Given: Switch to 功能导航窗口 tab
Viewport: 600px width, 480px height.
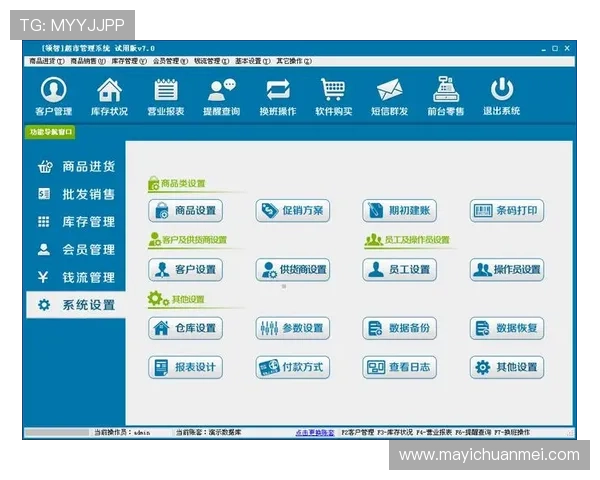Looking at the screenshot, I should pyautogui.click(x=50, y=132).
